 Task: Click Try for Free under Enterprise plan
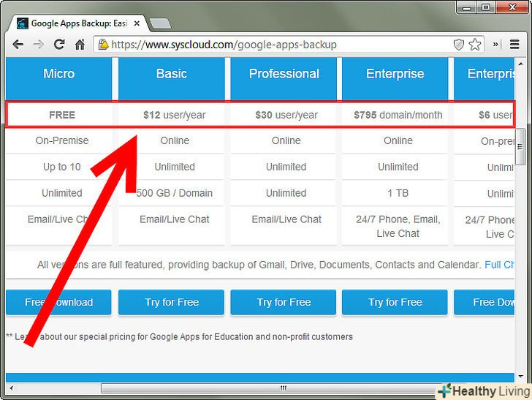tap(395, 302)
